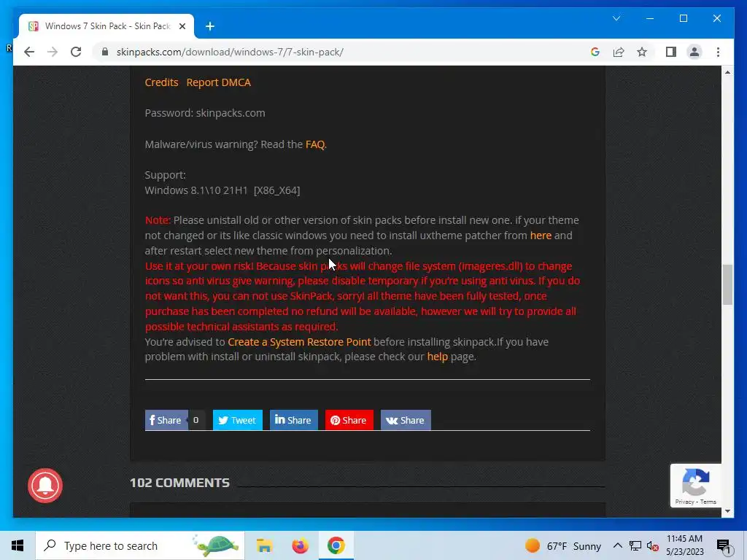Open a new browser tab

pos(209,26)
